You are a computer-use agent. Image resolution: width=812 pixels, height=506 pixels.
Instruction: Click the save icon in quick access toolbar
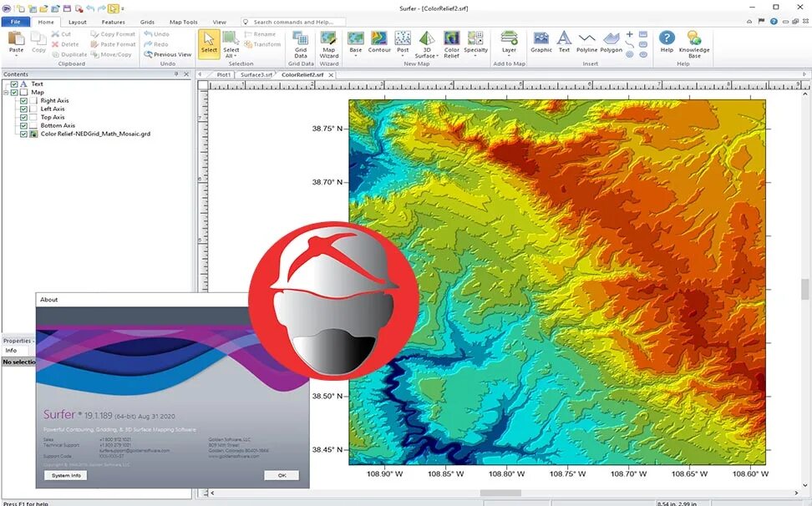click(x=67, y=9)
